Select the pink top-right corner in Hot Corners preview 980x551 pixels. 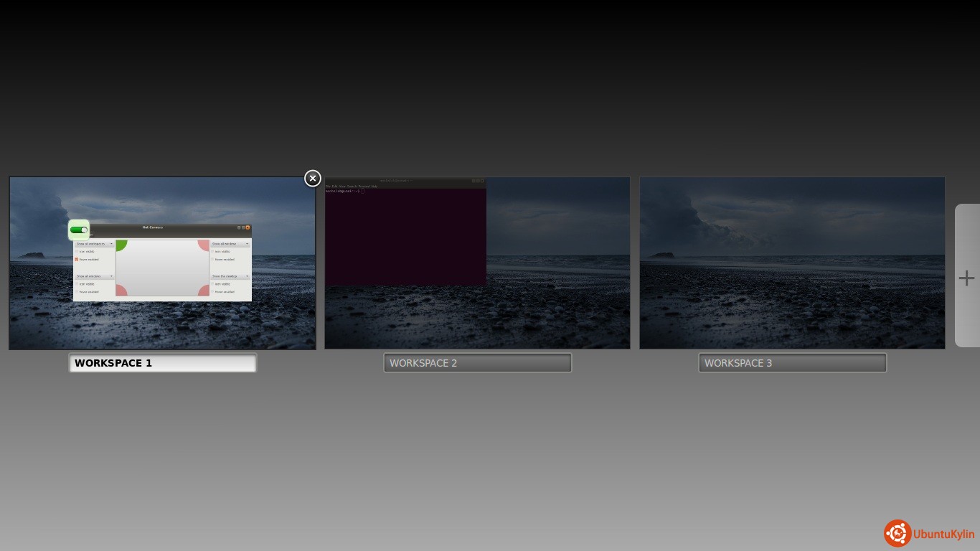(204, 245)
